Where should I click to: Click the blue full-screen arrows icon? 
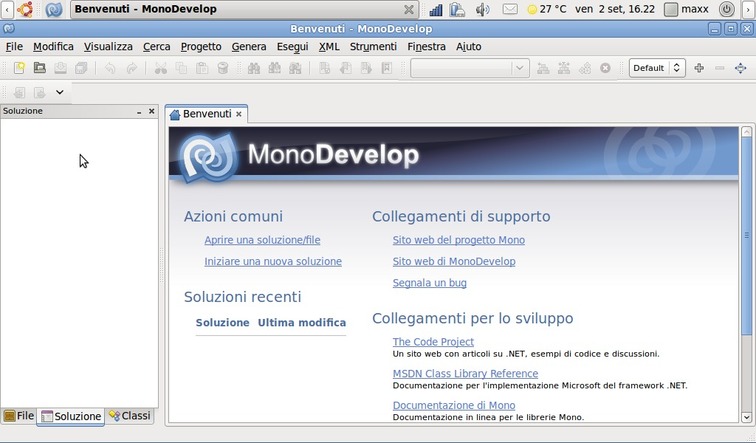[x=741, y=68]
